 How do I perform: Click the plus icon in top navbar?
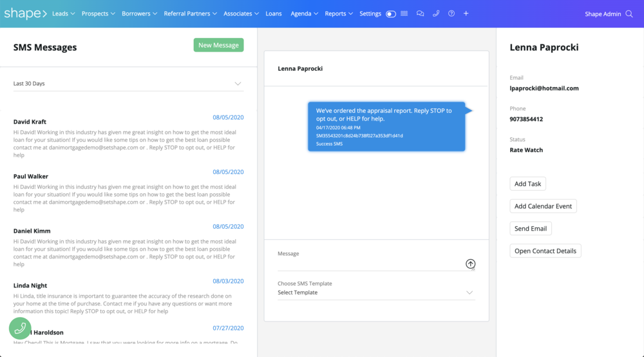tap(466, 14)
